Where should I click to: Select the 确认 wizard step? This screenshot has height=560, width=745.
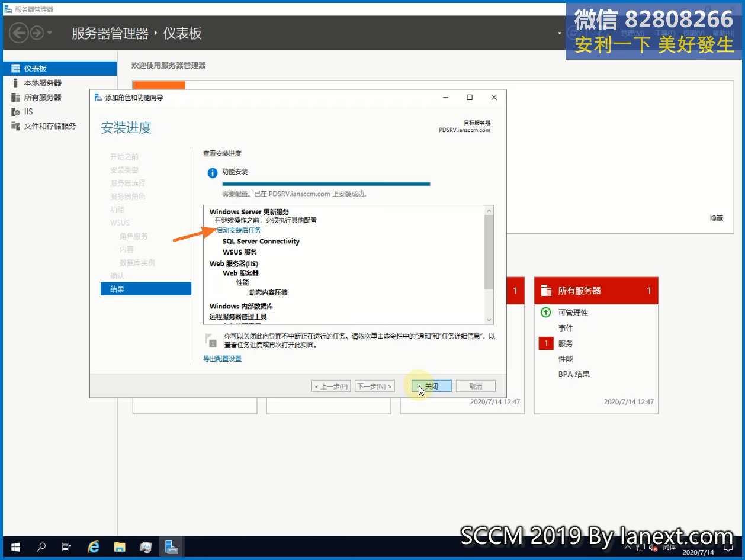(x=117, y=276)
